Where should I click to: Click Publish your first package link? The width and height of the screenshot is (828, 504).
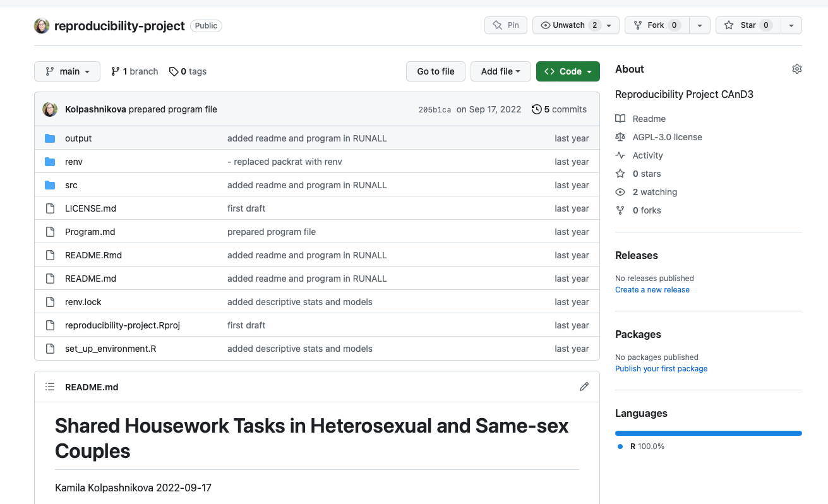point(661,369)
